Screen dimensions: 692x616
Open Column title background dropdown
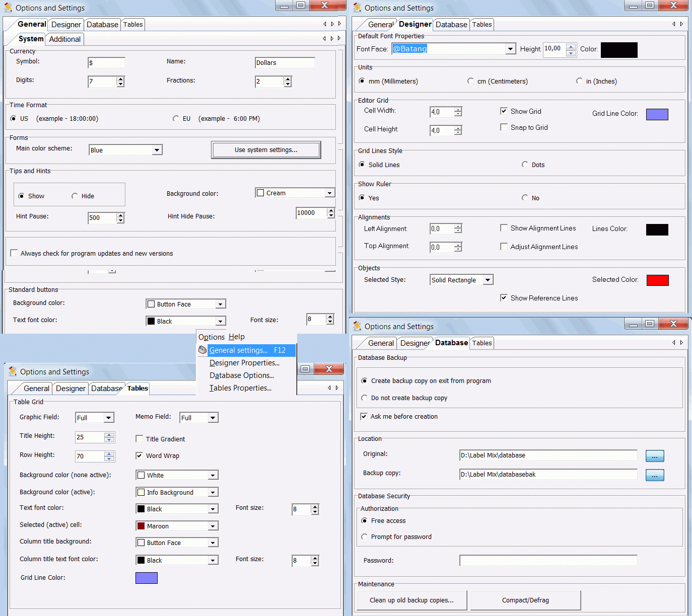point(213,543)
